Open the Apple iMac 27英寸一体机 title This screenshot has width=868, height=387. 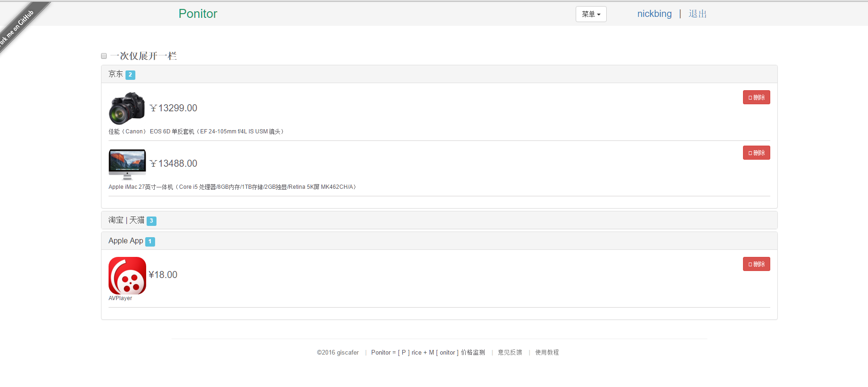click(232, 187)
